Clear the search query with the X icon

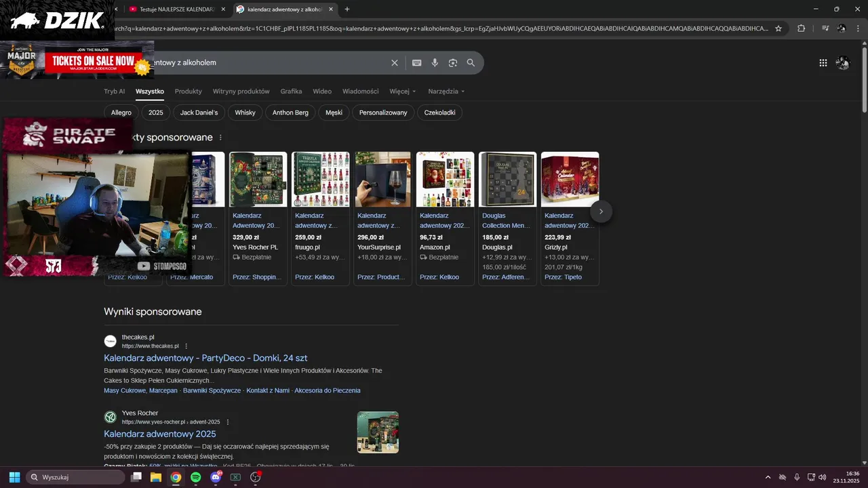[x=395, y=62]
